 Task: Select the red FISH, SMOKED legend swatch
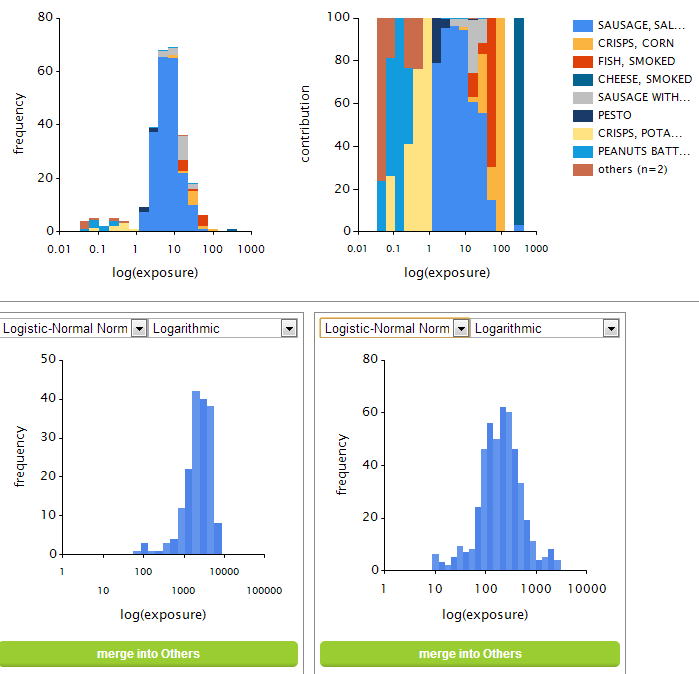583,62
